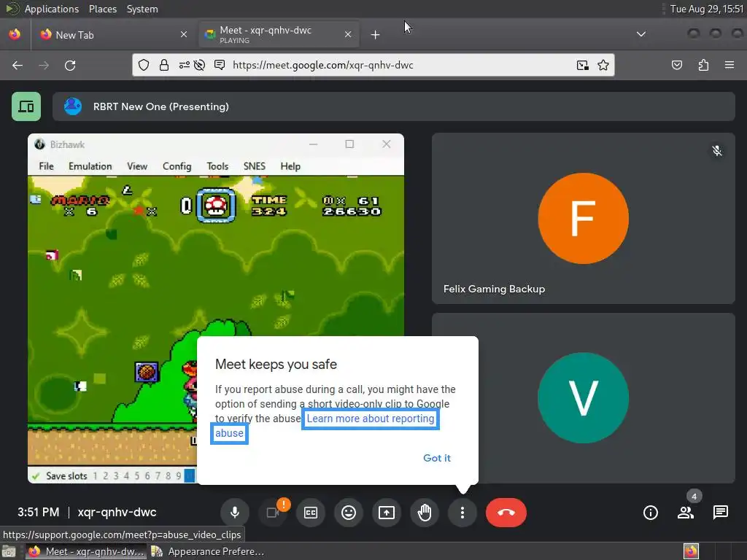Open the emoji reactions button
747x560 pixels.
(349, 513)
